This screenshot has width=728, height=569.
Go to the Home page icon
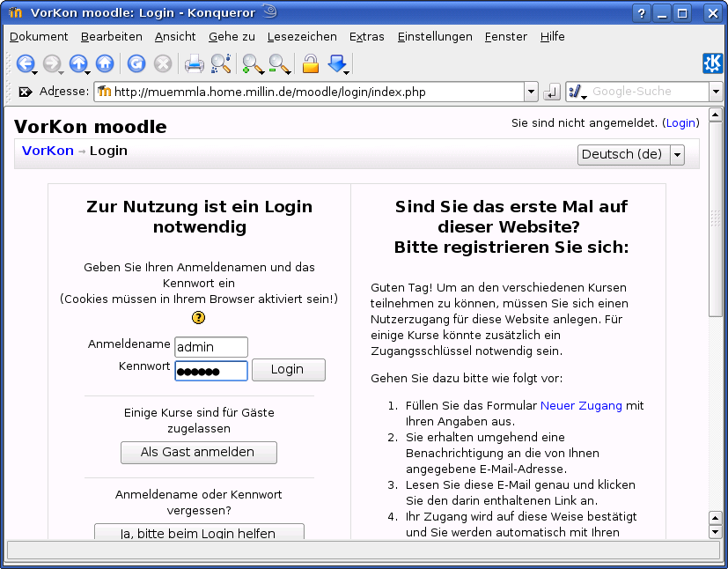tap(105, 63)
